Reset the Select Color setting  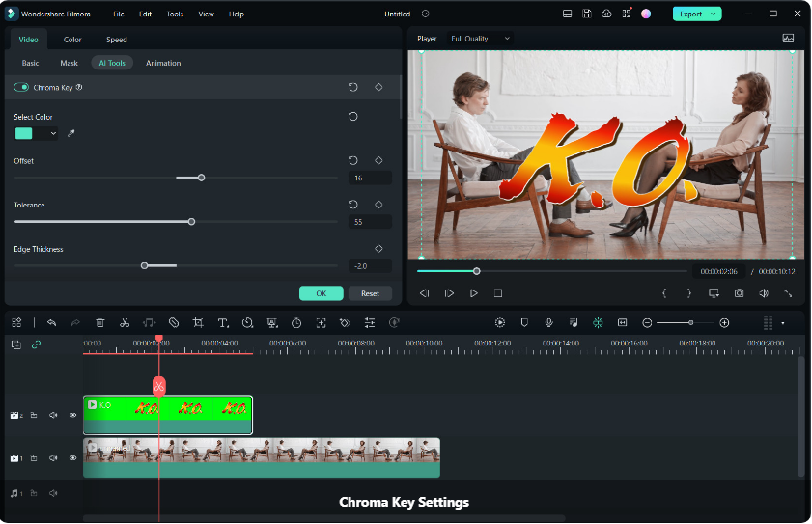click(x=353, y=117)
